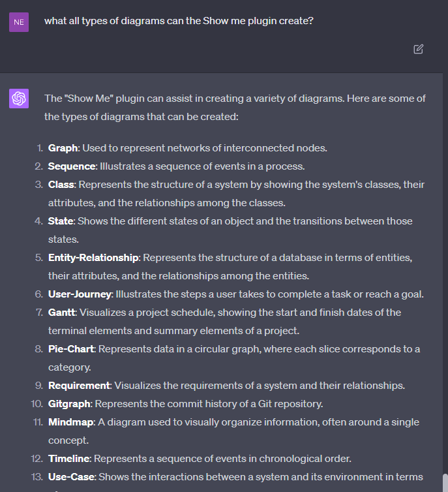448x492 pixels.
Task: Click the bold State list term
Action: pyautogui.click(x=61, y=221)
